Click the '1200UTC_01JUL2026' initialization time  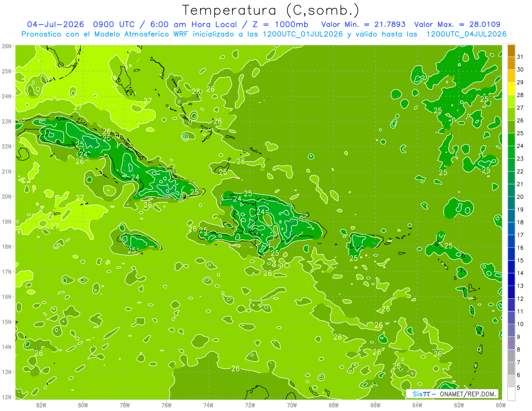(303, 34)
